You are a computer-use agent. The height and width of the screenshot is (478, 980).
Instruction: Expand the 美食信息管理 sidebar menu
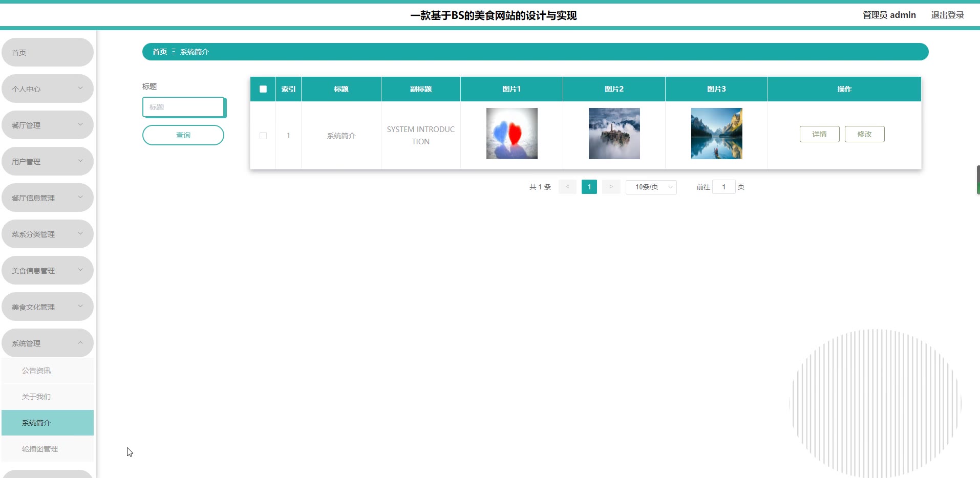coord(47,270)
